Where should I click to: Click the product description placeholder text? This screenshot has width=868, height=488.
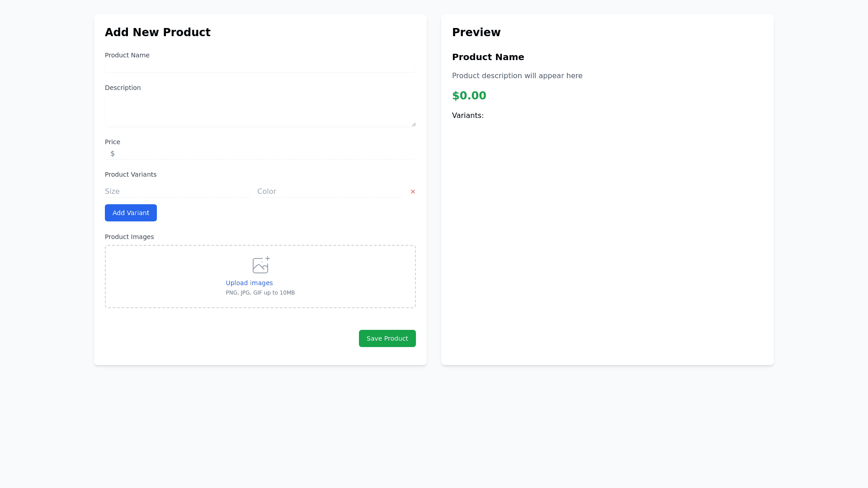coord(517,75)
